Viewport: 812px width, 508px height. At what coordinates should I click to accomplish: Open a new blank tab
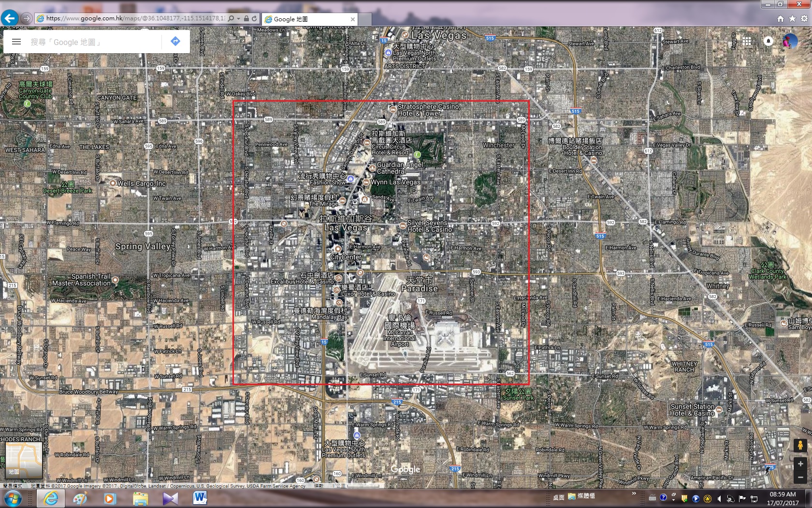365,19
